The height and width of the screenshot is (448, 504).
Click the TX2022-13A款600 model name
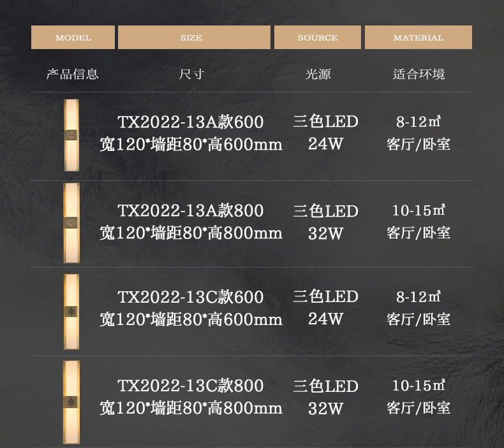pyautogui.click(x=190, y=122)
